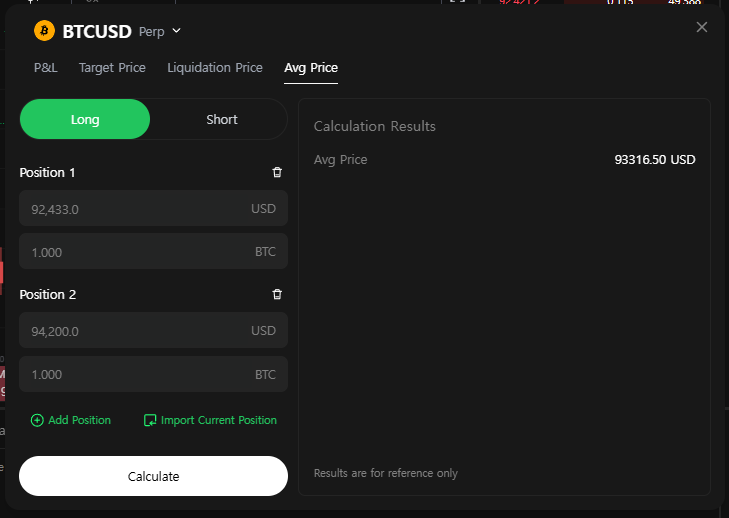Click the Calculate button
This screenshot has height=518, width=729.
pos(153,476)
